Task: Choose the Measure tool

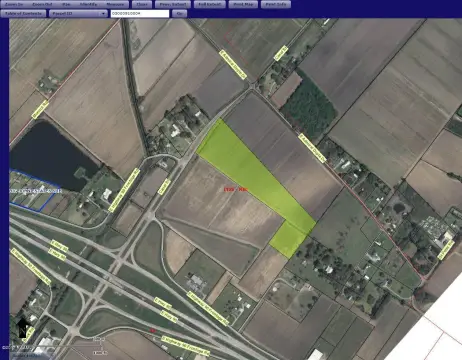Action: (115, 4)
